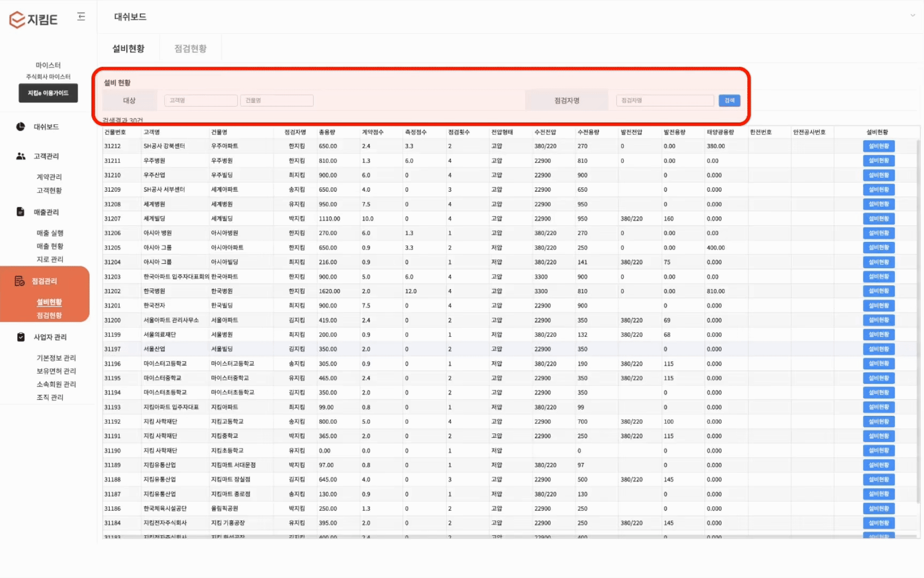
Task: Click the 지킴E logo icon
Action: click(x=17, y=20)
